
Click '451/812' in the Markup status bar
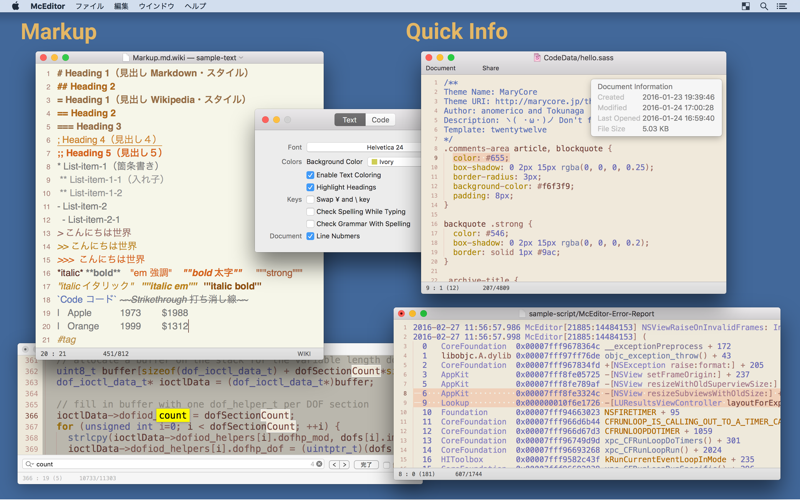click(x=115, y=354)
